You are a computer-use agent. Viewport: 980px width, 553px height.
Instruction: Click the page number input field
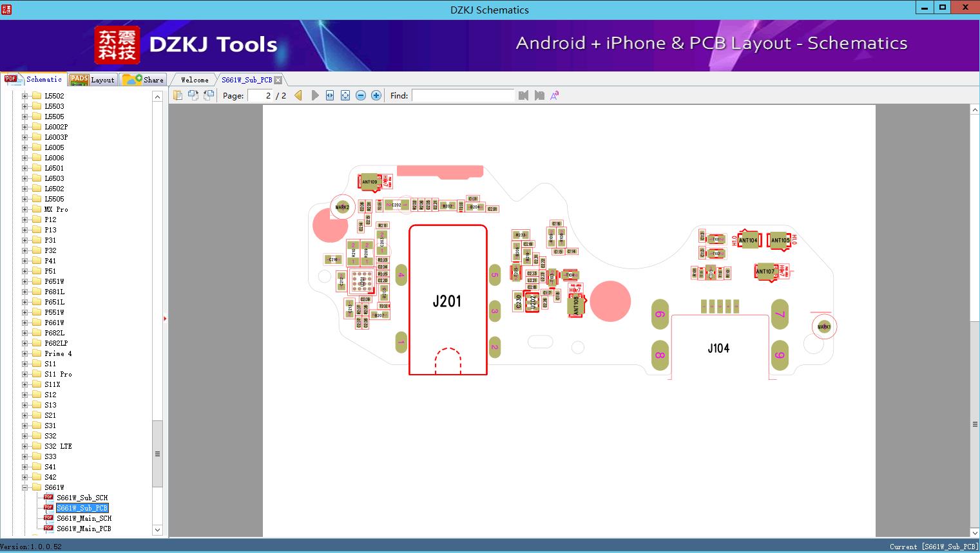pyautogui.click(x=260, y=95)
